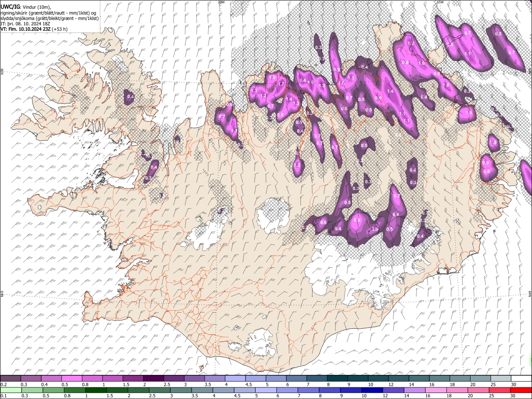Click the top-row legend swatch between 0.2 and 0.3
532x399 pixels.
(x=11, y=378)
